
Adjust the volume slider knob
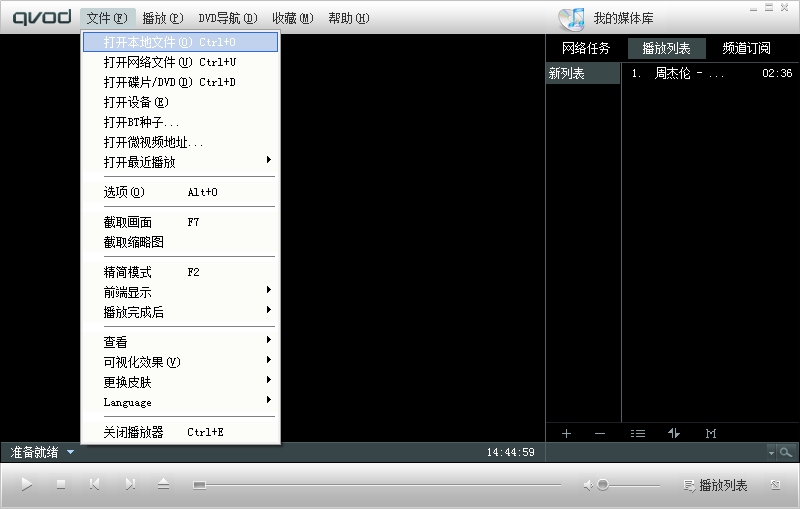[x=603, y=485]
